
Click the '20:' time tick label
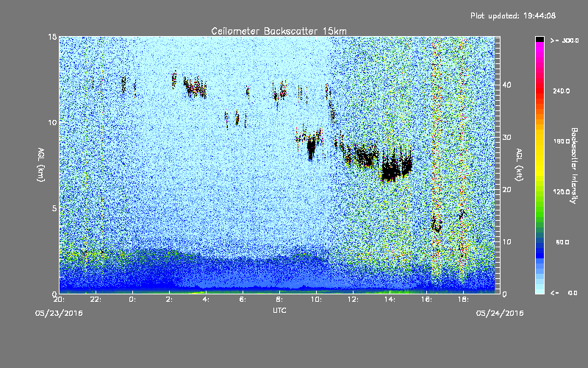pos(59,300)
